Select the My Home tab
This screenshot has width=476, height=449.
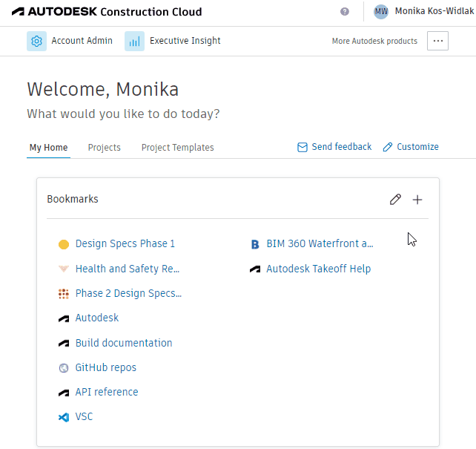[x=48, y=148]
